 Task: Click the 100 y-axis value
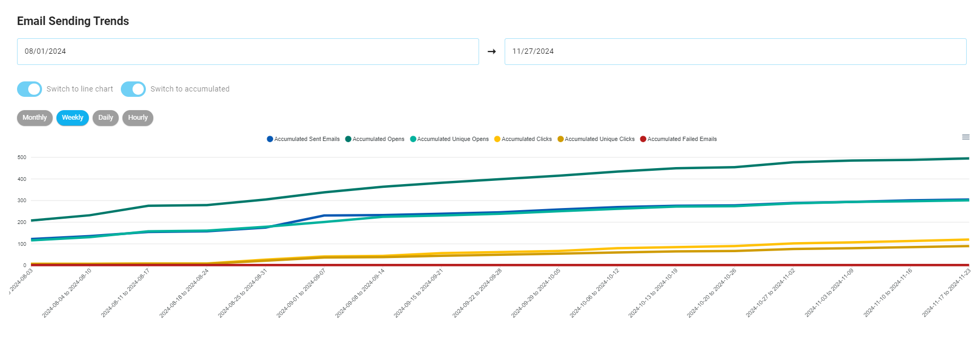22,244
